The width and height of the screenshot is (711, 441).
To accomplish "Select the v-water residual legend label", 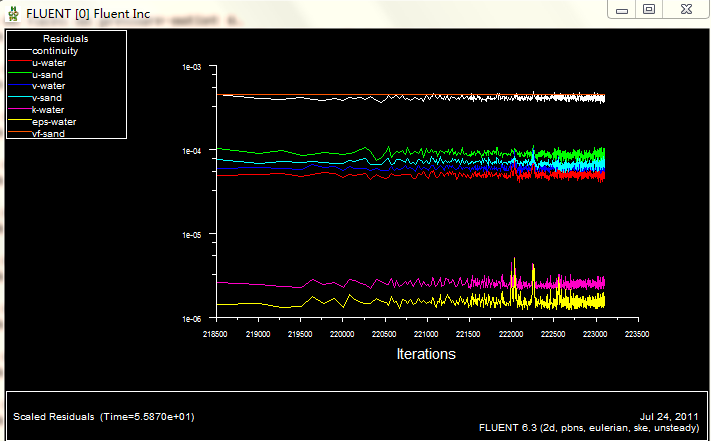I will 48,85.
